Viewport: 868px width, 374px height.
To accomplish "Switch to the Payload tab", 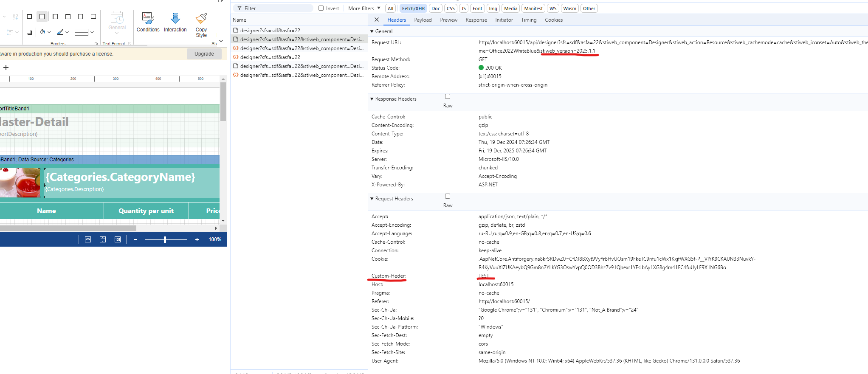I will click(x=423, y=20).
